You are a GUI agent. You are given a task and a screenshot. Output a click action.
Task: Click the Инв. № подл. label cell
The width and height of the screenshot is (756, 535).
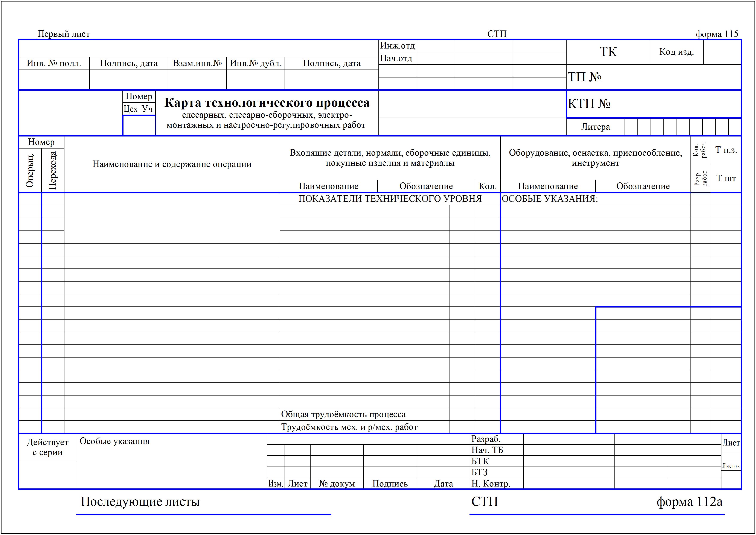point(54,63)
